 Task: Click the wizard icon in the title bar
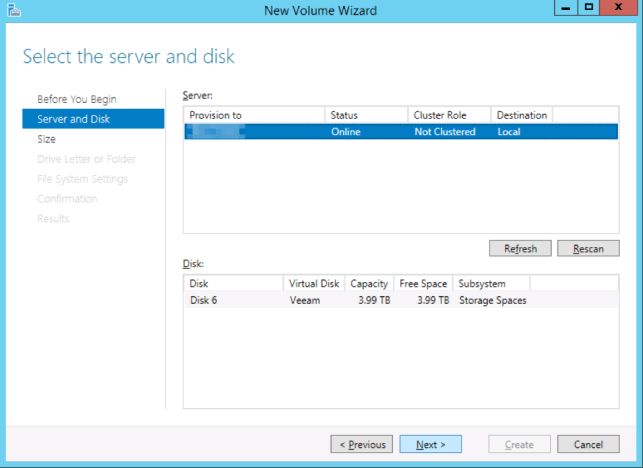coord(13,10)
